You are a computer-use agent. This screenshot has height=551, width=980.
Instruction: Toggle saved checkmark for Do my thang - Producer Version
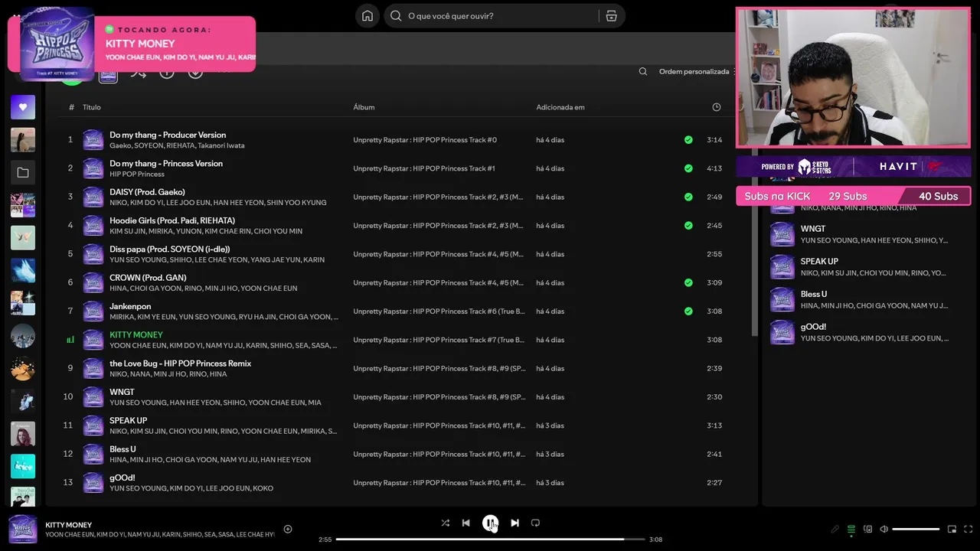[x=688, y=140]
